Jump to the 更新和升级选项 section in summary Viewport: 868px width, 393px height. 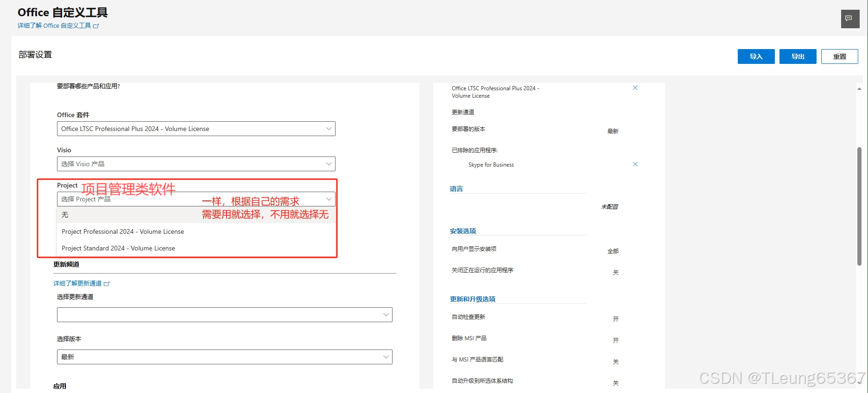coord(473,299)
